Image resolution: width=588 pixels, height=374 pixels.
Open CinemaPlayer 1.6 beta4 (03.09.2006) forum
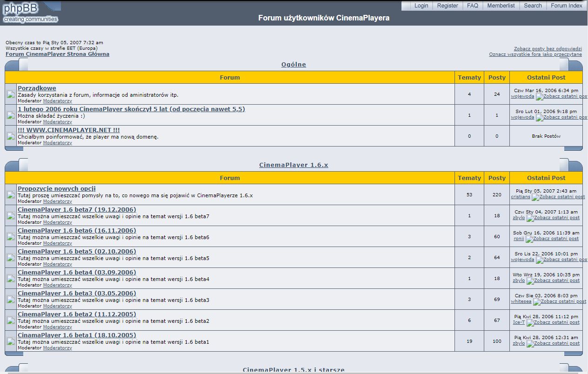(x=77, y=272)
